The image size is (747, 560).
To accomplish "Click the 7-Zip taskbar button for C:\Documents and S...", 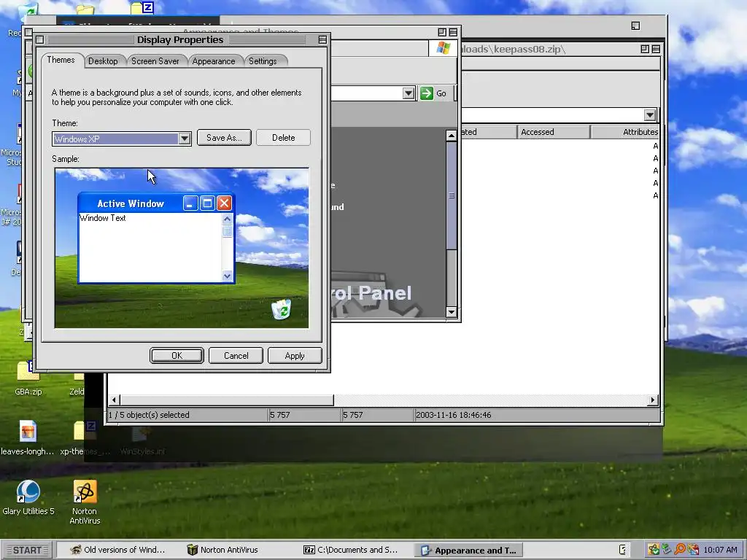I will pos(351,550).
